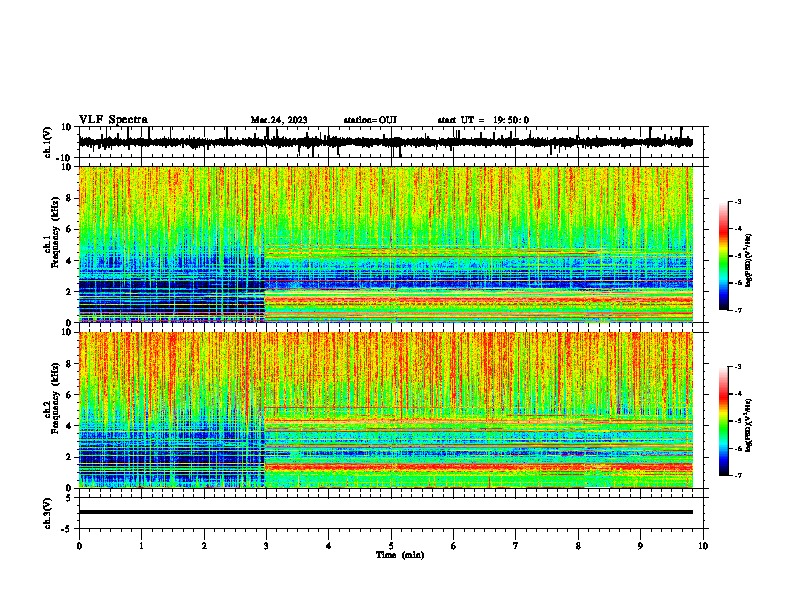Click time axis tick label '9'
Image resolution: width=792 pixels, height=612 pixels.
coord(640,546)
